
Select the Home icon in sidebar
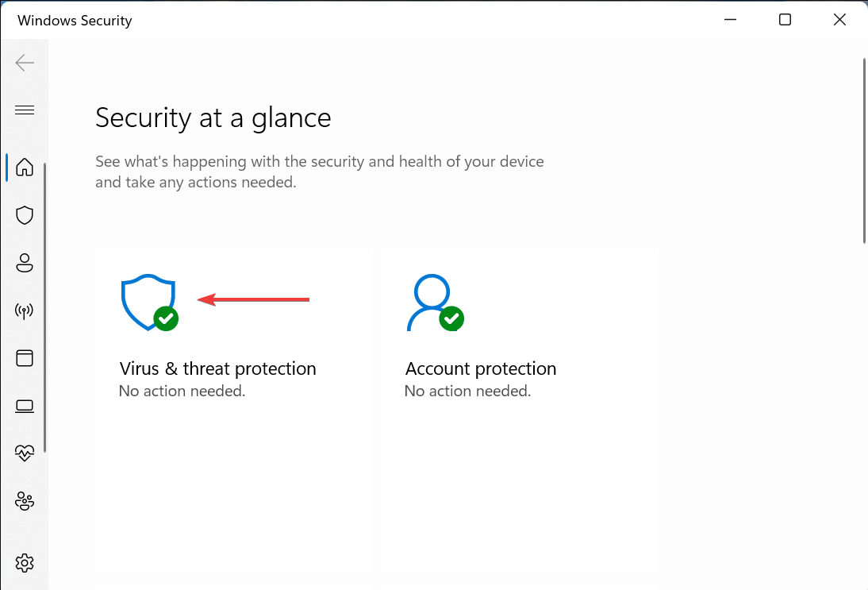25,167
